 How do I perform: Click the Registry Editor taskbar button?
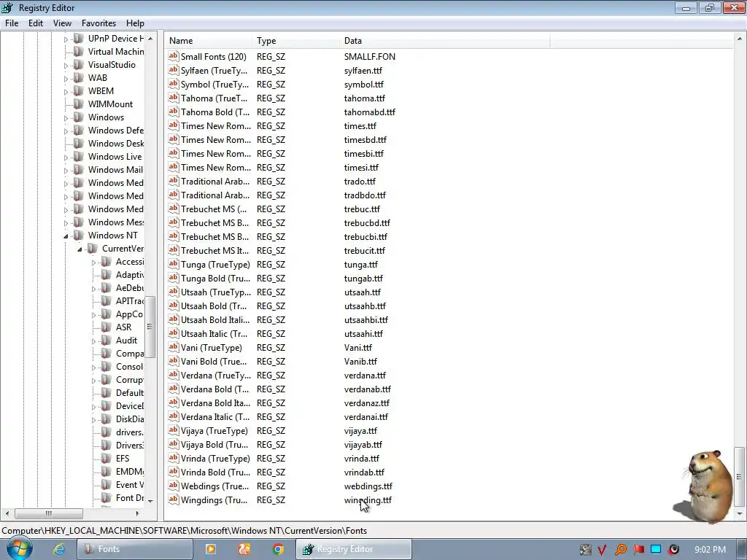354,549
